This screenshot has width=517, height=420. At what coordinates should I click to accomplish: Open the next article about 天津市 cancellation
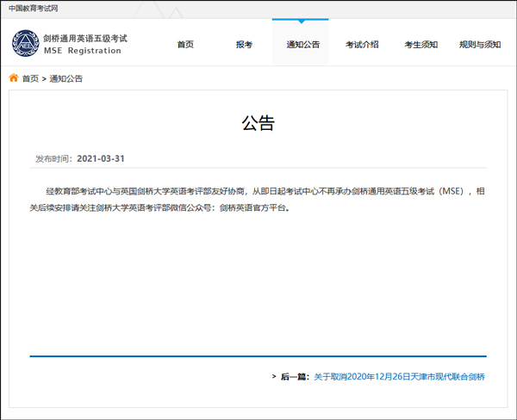coord(399,377)
